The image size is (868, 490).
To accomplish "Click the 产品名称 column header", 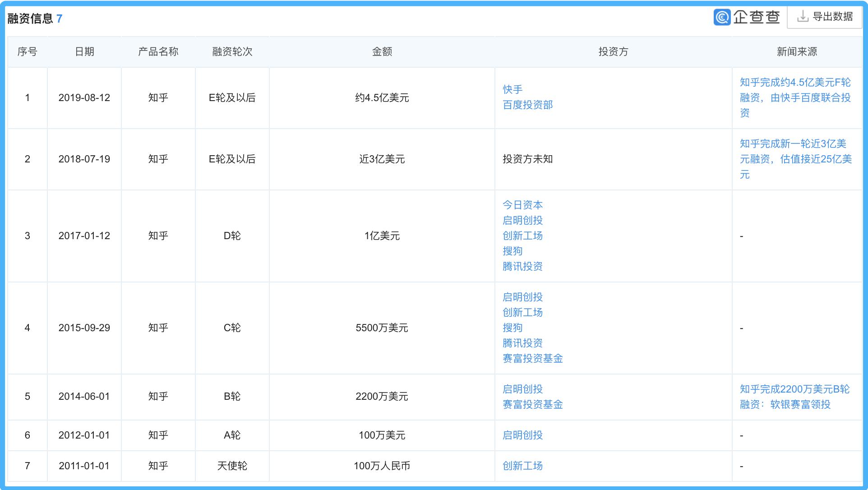I will (158, 52).
